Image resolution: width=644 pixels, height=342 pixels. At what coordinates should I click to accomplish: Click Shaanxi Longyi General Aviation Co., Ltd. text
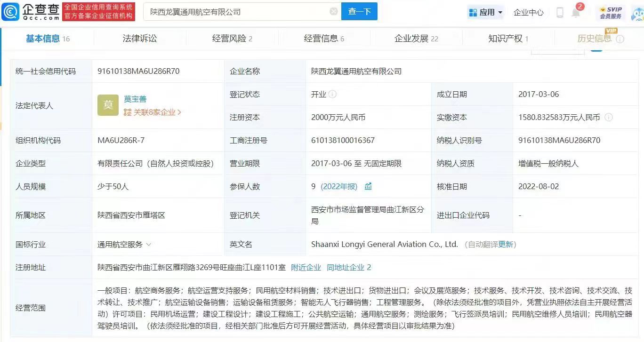click(385, 244)
